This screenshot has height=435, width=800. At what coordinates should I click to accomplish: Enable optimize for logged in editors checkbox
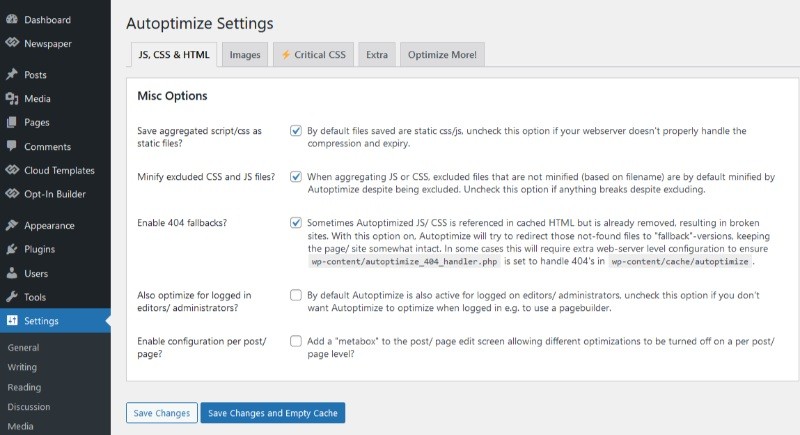pos(296,295)
